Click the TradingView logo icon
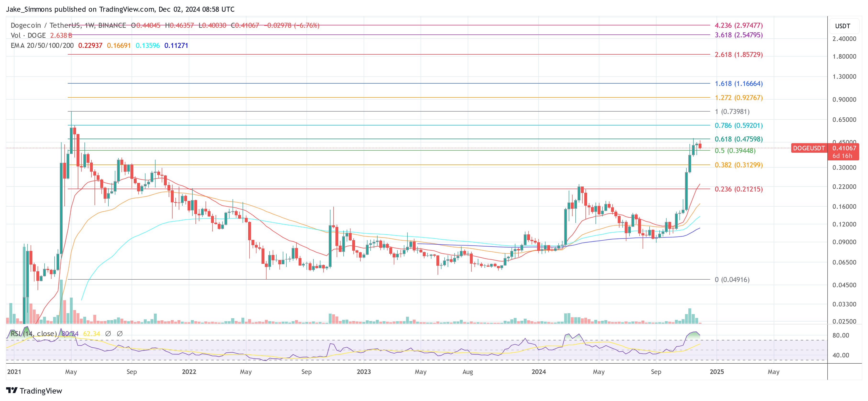This screenshot has height=401, width=868. [x=12, y=390]
